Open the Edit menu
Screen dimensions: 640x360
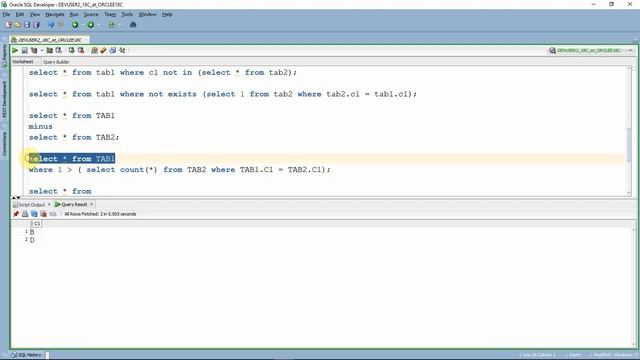coord(20,14)
